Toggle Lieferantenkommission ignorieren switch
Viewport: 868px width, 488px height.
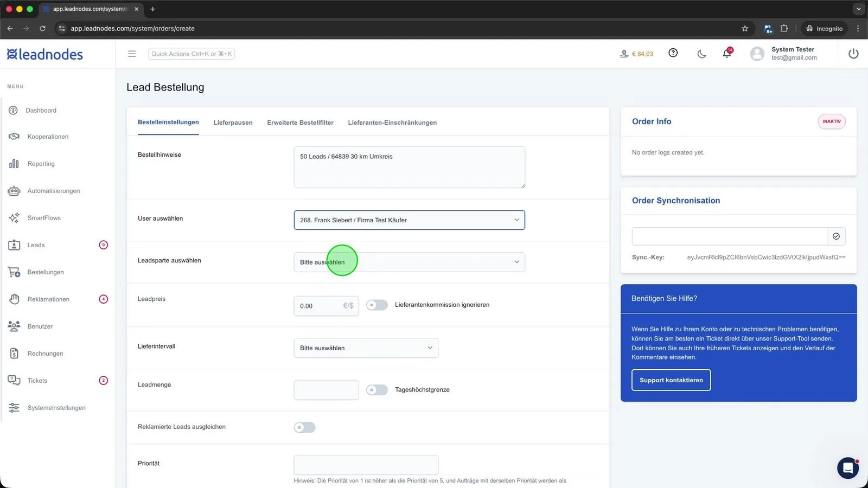coord(377,305)
